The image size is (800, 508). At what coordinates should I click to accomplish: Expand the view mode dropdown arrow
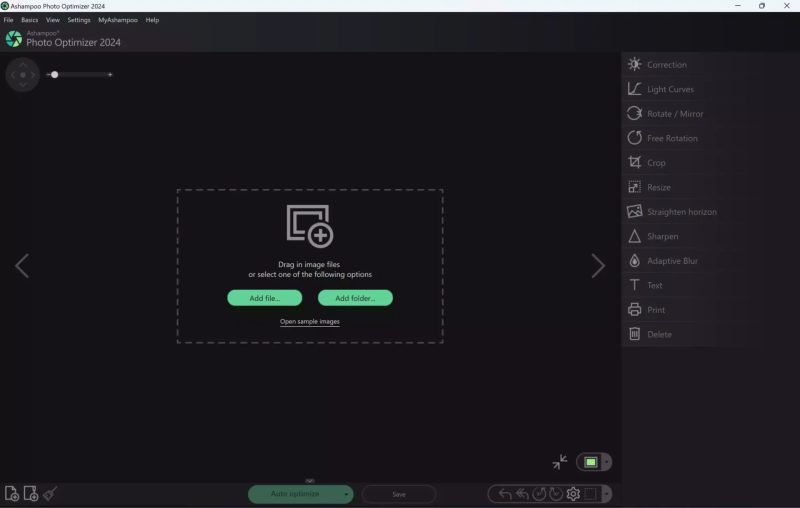[606, 462]
